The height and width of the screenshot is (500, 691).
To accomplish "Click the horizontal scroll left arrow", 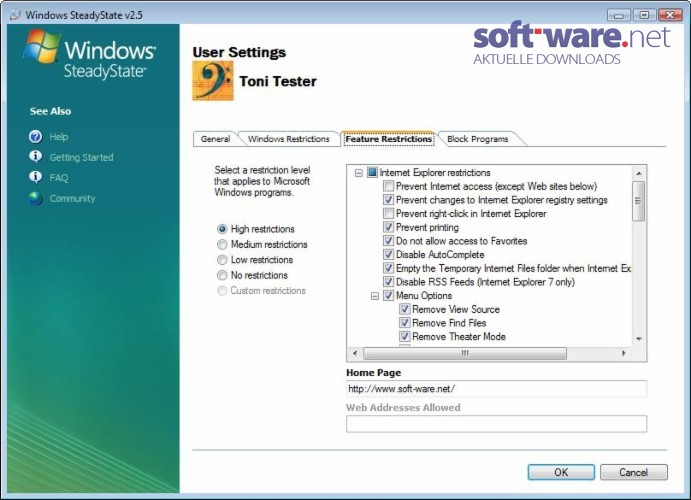I will click(355, 353).
